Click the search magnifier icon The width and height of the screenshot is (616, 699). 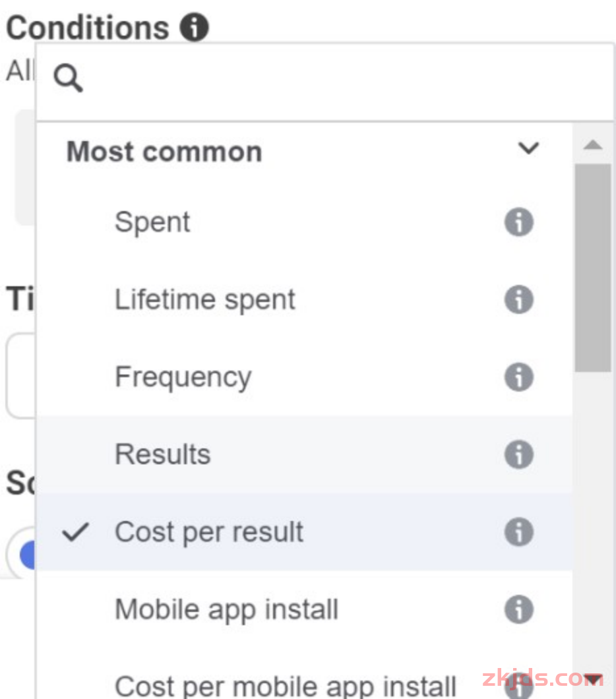click(68, 79)
